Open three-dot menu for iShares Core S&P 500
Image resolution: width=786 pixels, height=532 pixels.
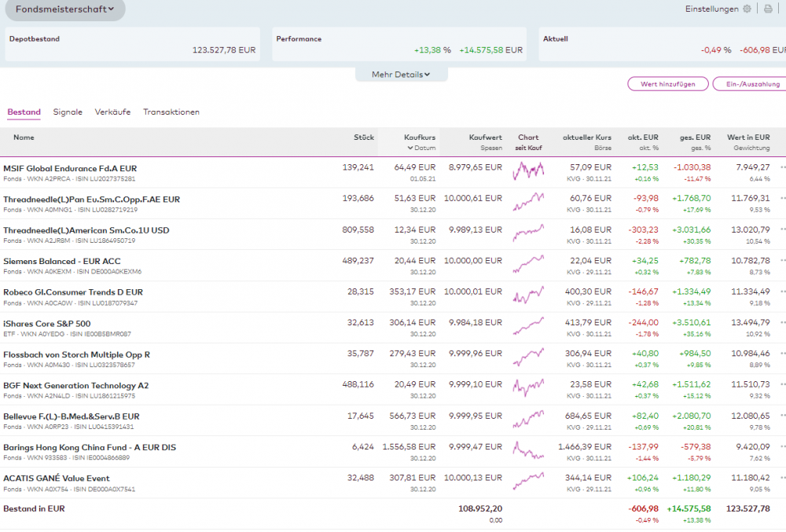click(x=782, y=323)
